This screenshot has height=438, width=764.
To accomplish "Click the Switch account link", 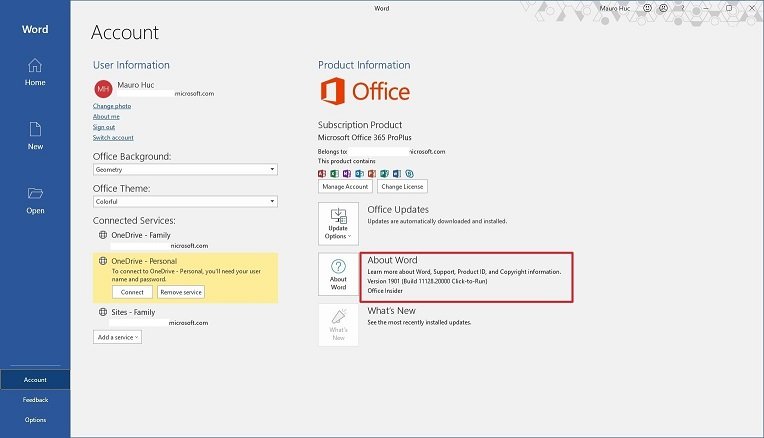I will pos(113,137).
